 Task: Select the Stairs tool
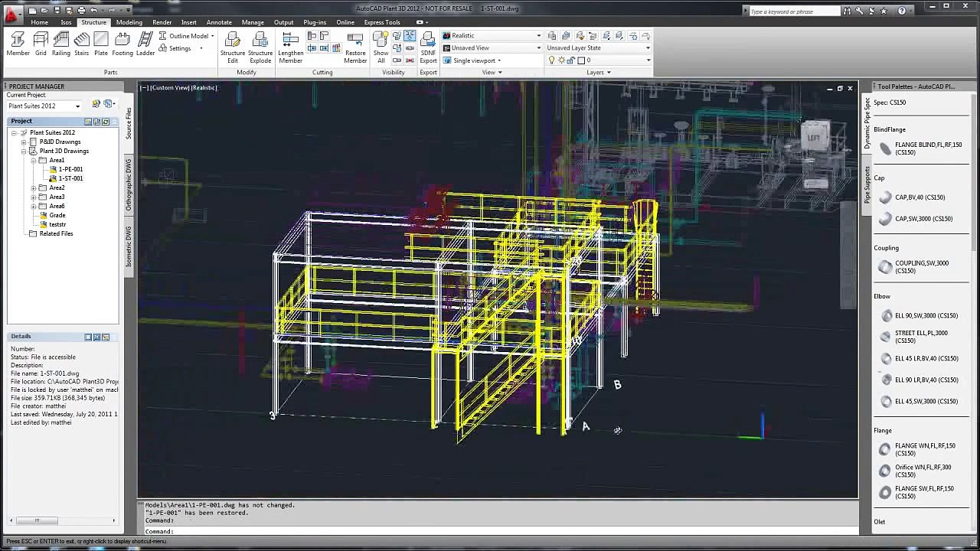point(81,44)
